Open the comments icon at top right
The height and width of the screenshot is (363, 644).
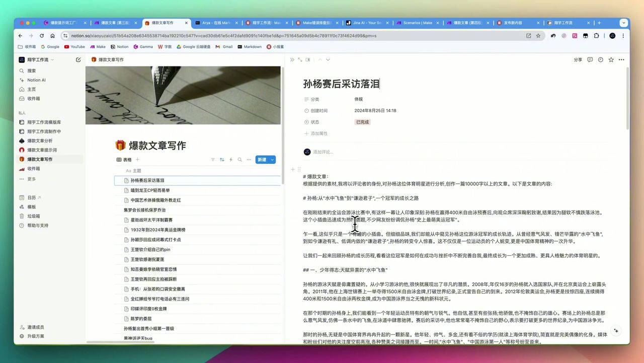590,59
